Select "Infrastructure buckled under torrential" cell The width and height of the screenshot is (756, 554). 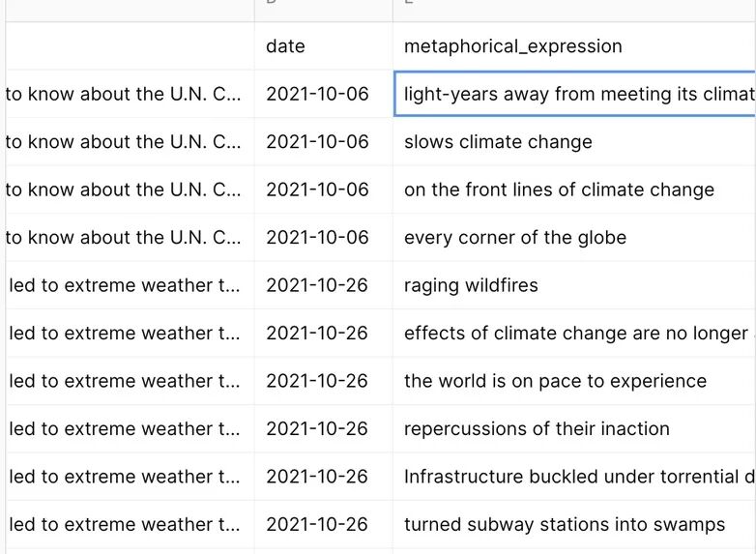573,477
